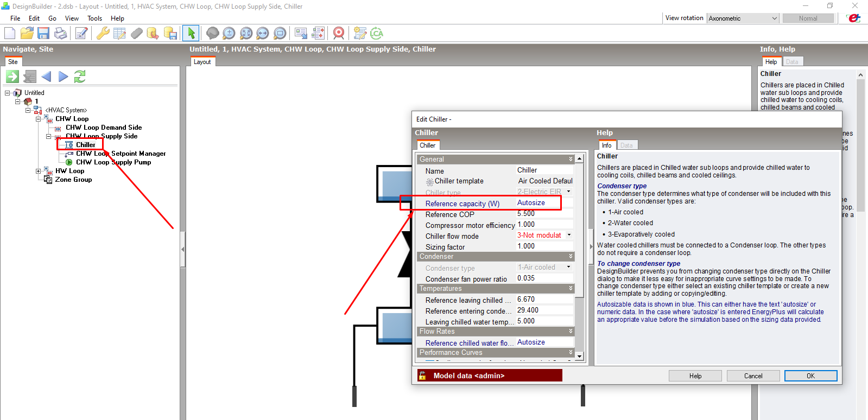Screen dimensions: 868x420
Task: Click the red target toolbar icon
Action: [x=339, y=33]
